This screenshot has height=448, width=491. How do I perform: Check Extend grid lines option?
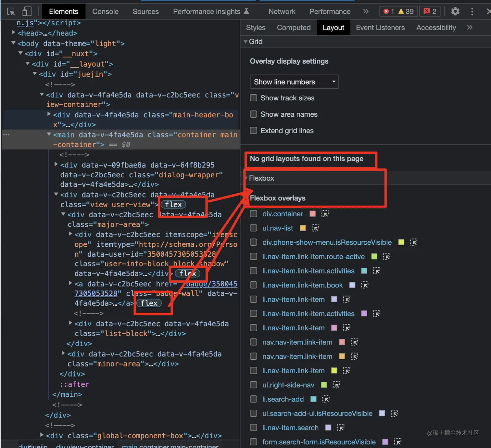click(254, 131)
